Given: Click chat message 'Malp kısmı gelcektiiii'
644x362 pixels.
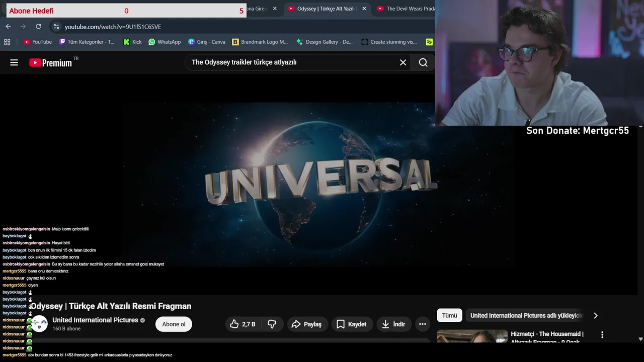Looking at the screenshot, I should pyautogui.click(x=70, y=229).
